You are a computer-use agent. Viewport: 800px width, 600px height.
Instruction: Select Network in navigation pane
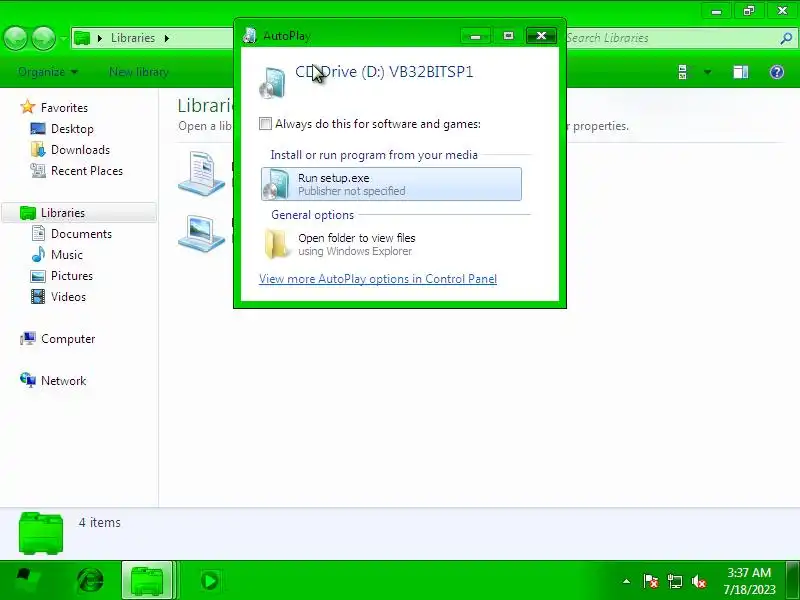click(x=63, y=381)
